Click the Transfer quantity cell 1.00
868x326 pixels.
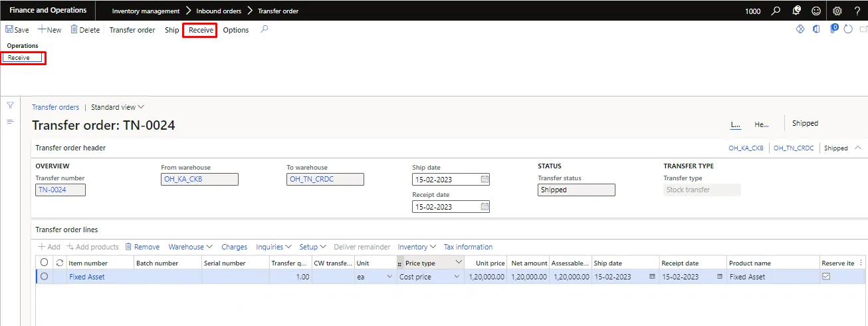point(290,277)
